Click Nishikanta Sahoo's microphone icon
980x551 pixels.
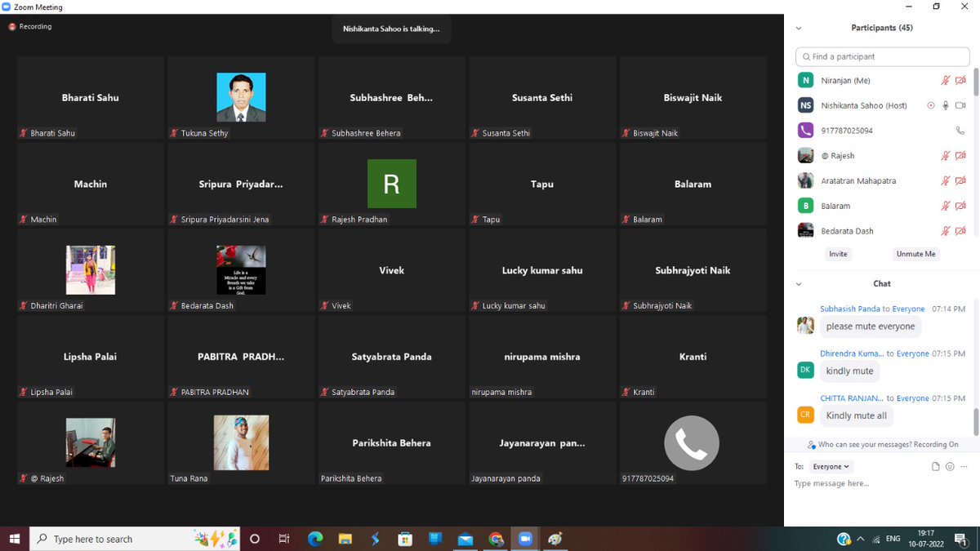tap(946, 105)
